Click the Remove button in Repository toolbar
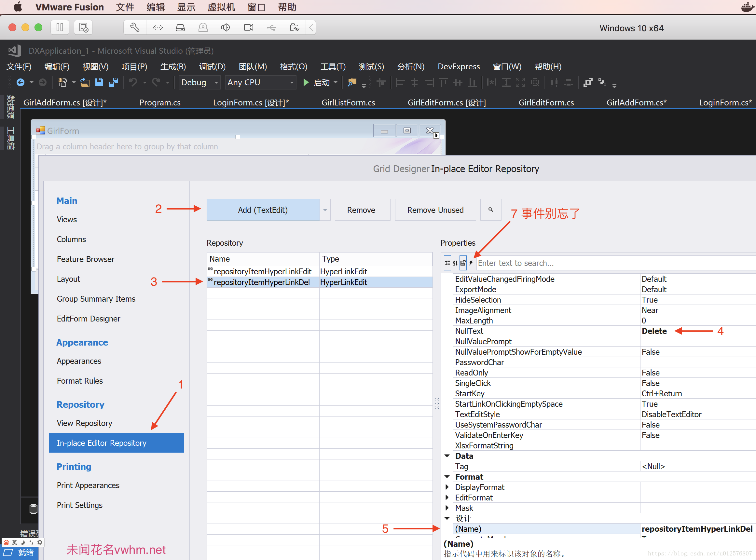This screenshot has height=560, width=756. click(x=360, y=210)
